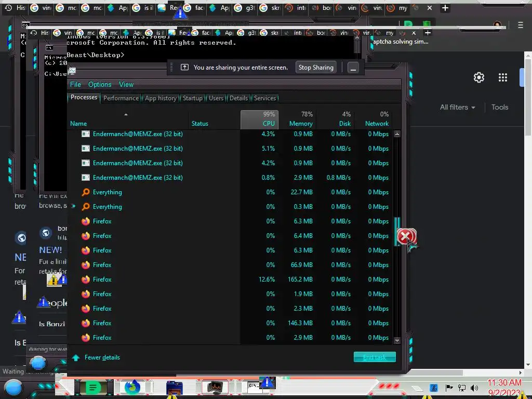Click the Windows Start orb
Image resolution: width=532 pixels, height=399 pixels.
pos(14,388)
